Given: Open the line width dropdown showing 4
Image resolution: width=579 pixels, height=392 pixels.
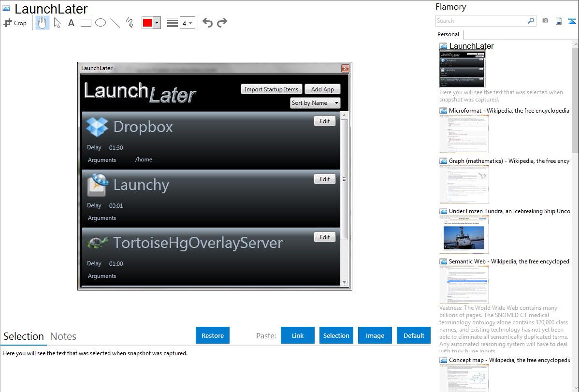Looking at the screenshot, I should click(188, 23).
